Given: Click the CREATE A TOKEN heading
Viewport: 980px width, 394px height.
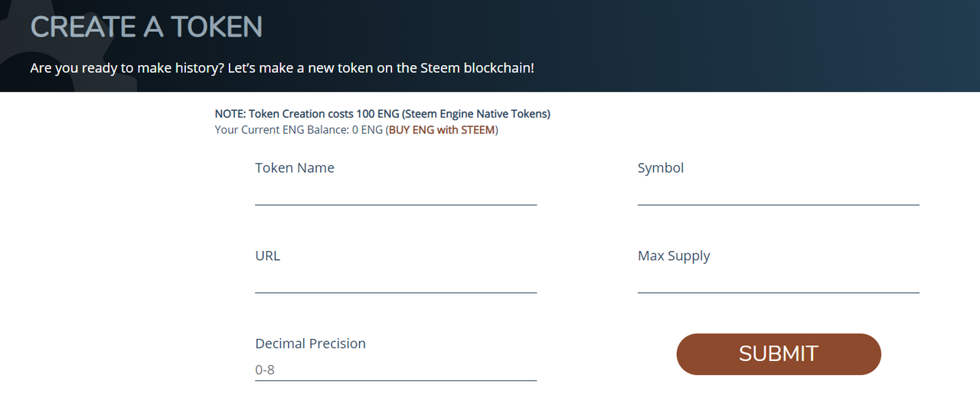Looking at the screenshot, I should [146, 28].
